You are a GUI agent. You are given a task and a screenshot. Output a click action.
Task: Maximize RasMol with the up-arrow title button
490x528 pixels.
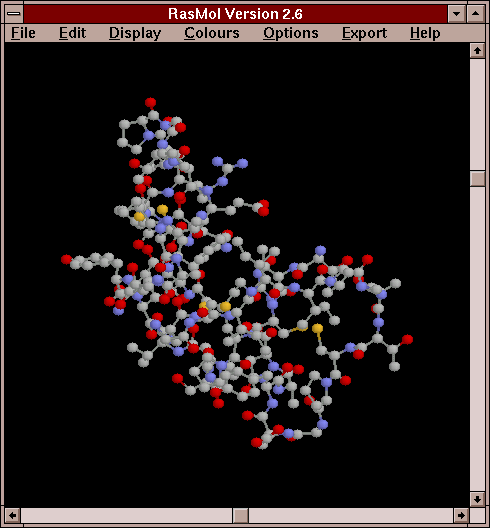click(475, 14)
